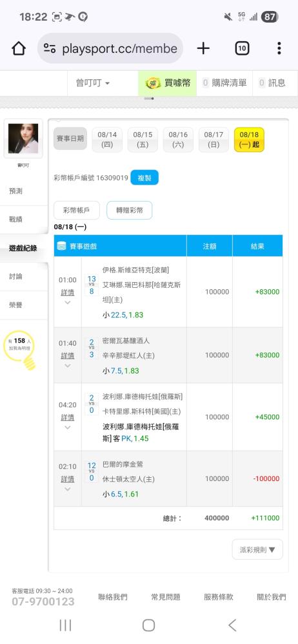Open browser three-dot menu
The width and height of the screenshot is (298, 644).
(x=279, y=48)
